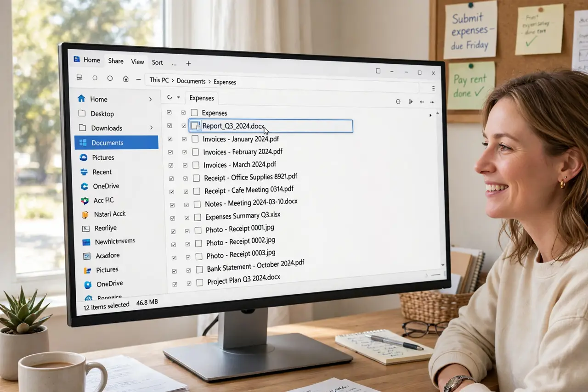Select Bank Statement - October 2024.pdf

255,266
